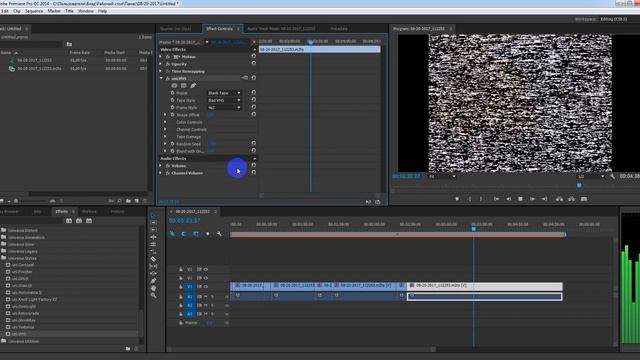The height and width of the screenshot is (360, 640).
Task: Open the Preset dropdown showing Blank Tape
Action: (224, 93)
